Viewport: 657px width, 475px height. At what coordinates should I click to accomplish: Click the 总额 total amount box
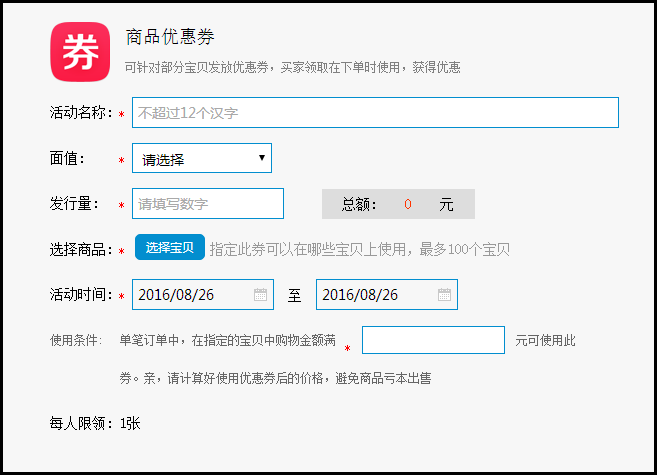point(398,204)
